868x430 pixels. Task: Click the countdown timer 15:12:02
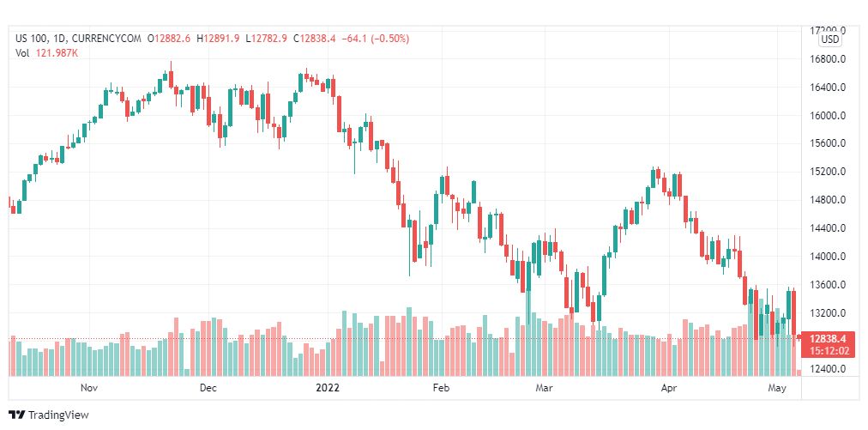pyautogui.click(x=829, y=351)
